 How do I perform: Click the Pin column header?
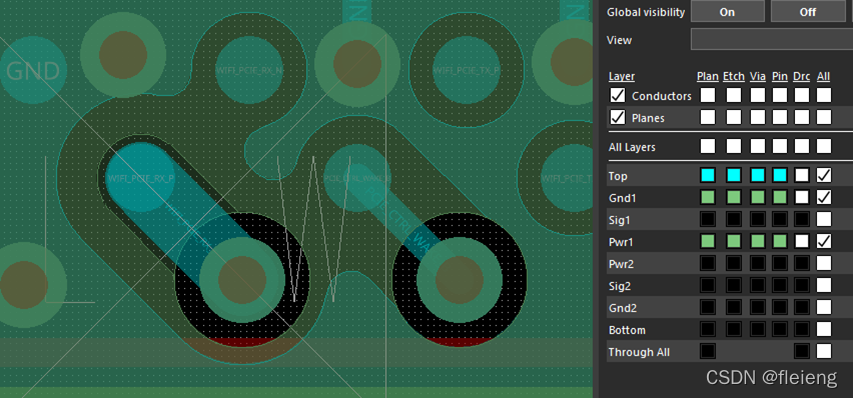tap(780, 77)
